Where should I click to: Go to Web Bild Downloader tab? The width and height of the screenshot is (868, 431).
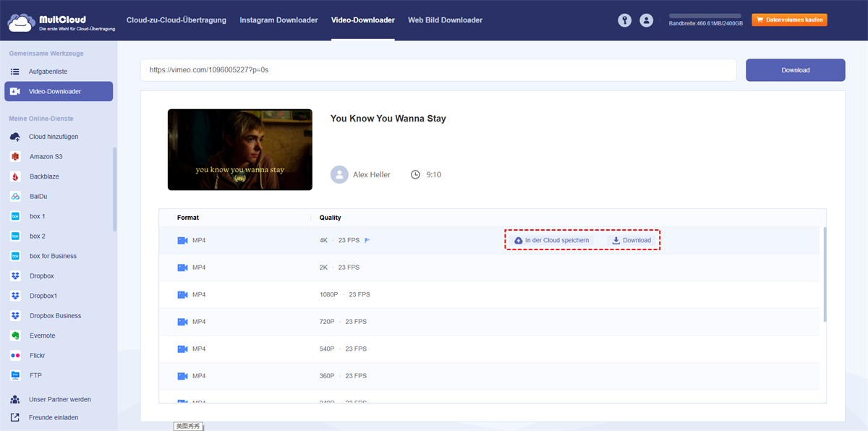point(445,20)
